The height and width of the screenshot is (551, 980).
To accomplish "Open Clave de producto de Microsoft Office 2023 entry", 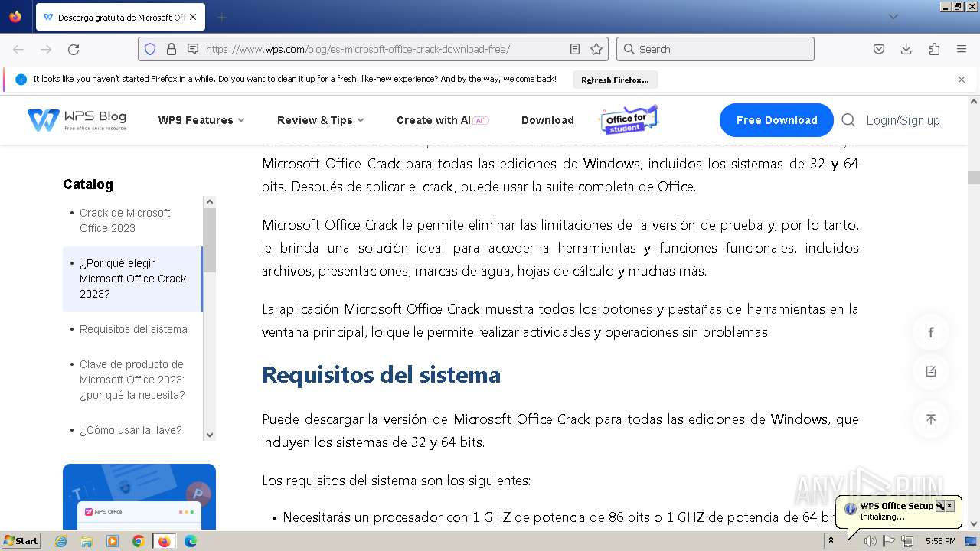I will 132,380.
